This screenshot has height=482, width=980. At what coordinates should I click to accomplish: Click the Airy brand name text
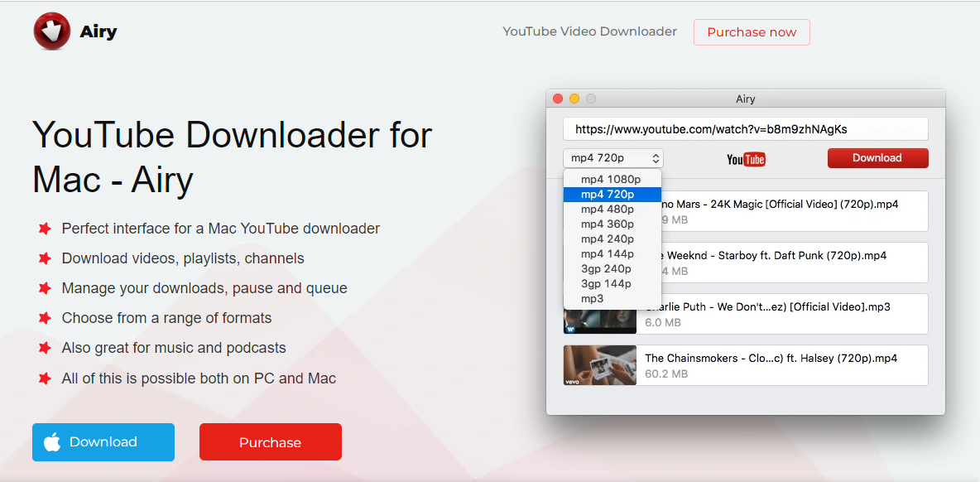click(98, 31)
